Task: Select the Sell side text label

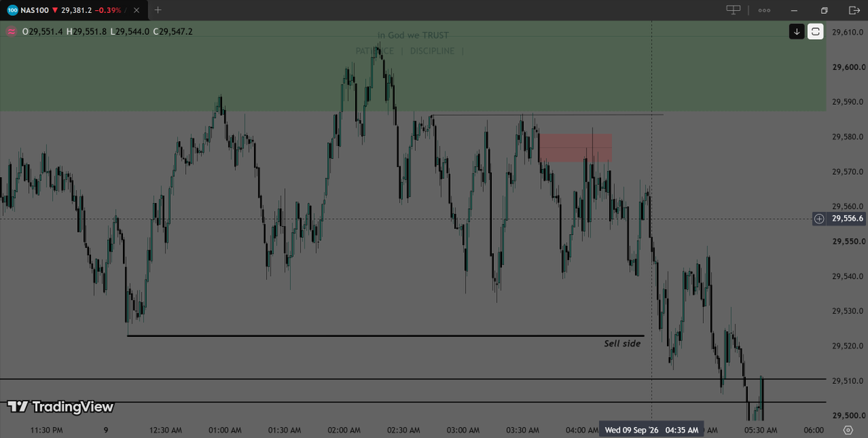Action: [622, 343]
